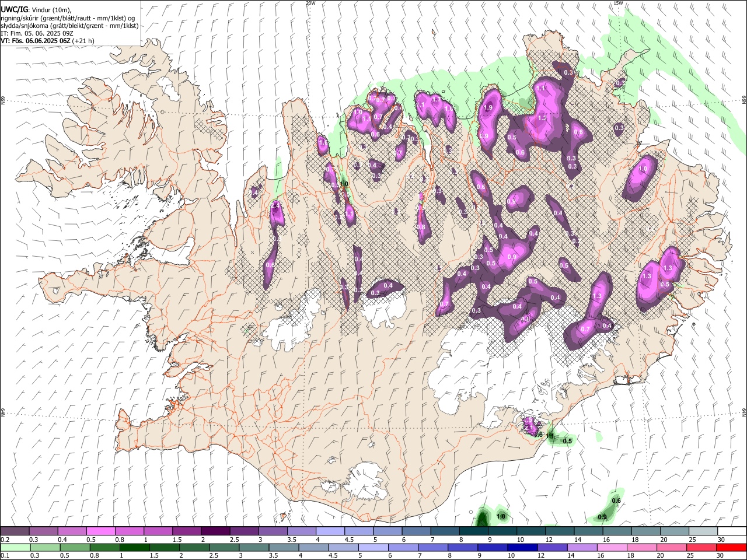This screenshot has width=747, height=560.
Task: Click the '0.2' label under upper legend row
Action: tap(5, 540)
